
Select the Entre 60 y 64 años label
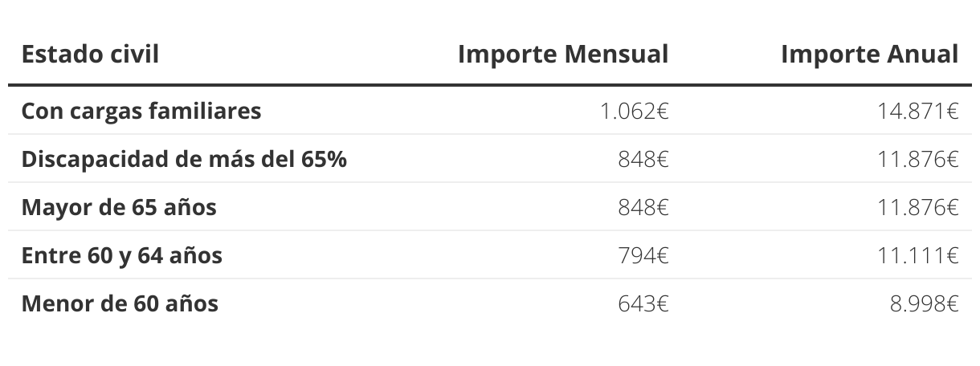[122, 255]
